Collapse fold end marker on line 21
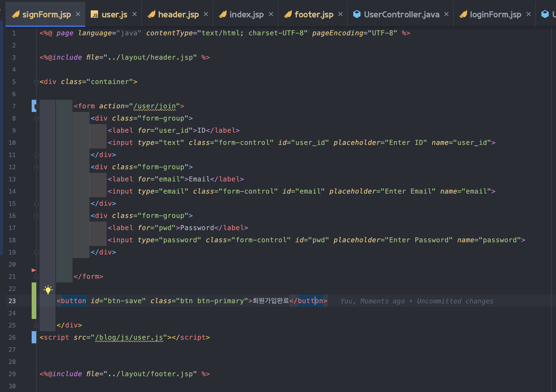 (x=37, y=276)
